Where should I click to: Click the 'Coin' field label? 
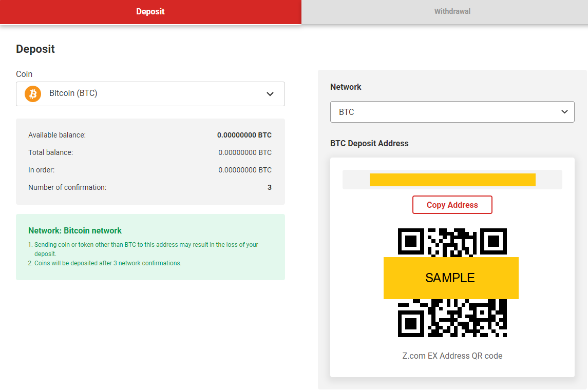24,74
